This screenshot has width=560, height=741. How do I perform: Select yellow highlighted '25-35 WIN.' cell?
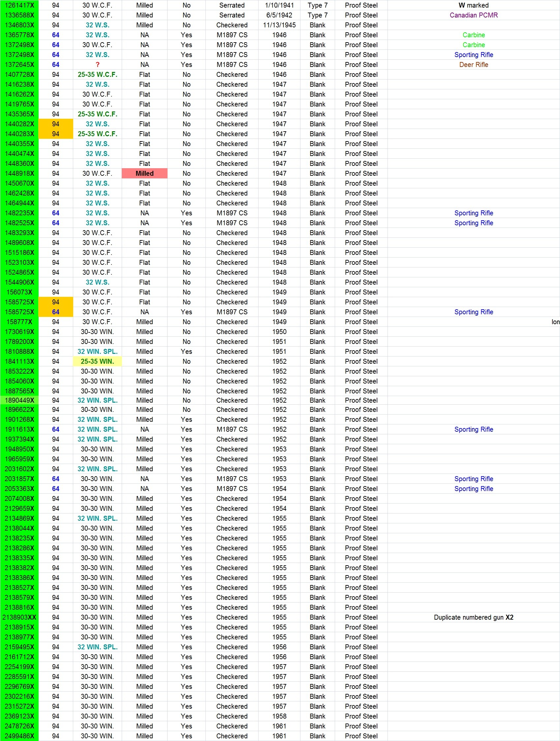pos(98,361)
